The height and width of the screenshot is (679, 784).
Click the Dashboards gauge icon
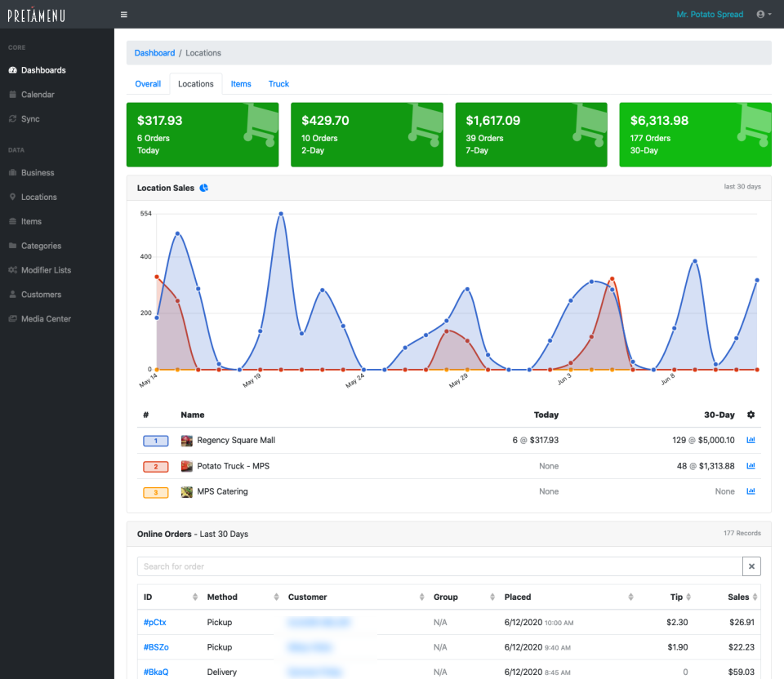pos(12,70)
